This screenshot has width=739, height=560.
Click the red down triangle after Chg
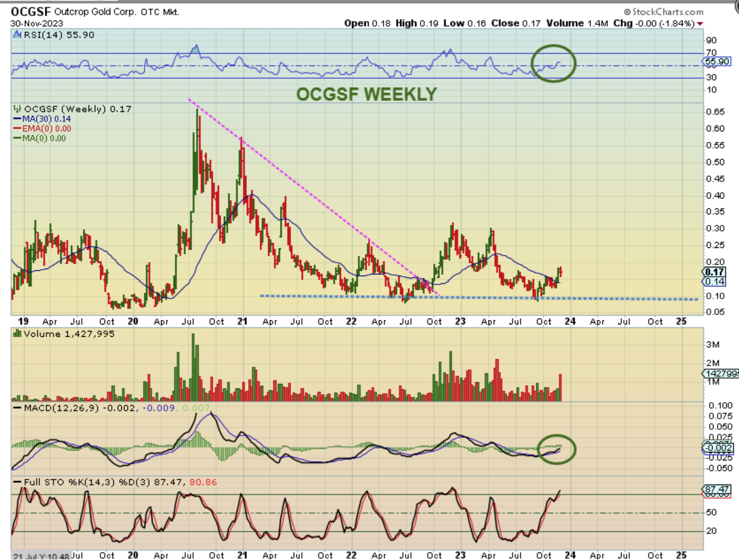700,24
